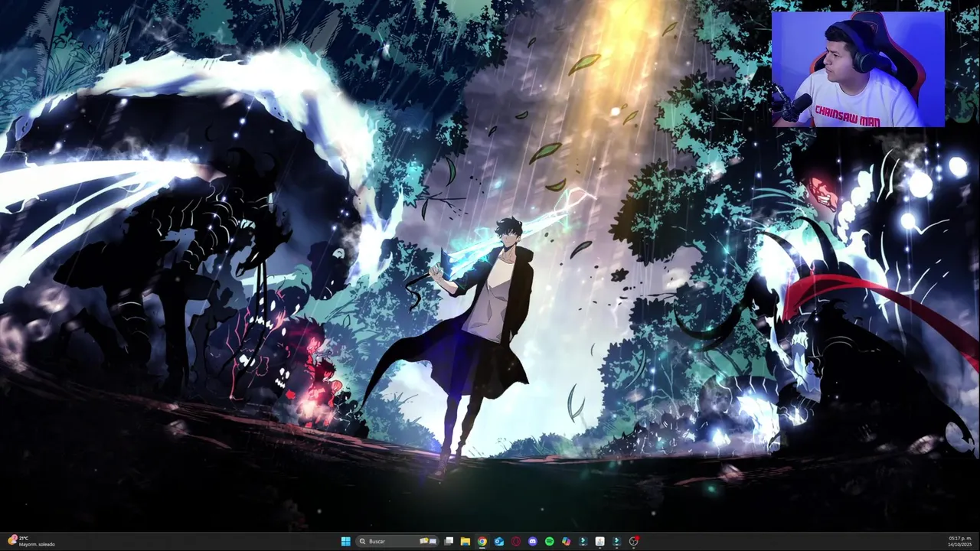Open the 21°C weather widget
The height and width of the screenshot is (551, 980).
coord(31,541)
